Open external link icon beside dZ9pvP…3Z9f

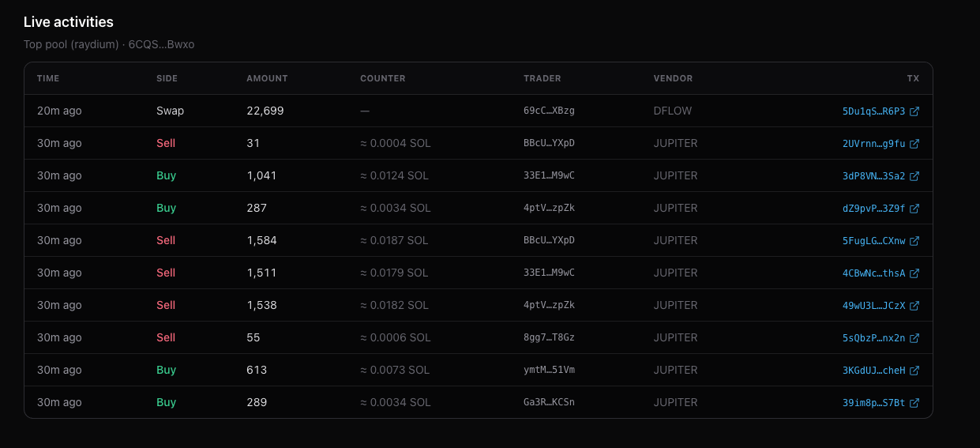pos(914,209)
